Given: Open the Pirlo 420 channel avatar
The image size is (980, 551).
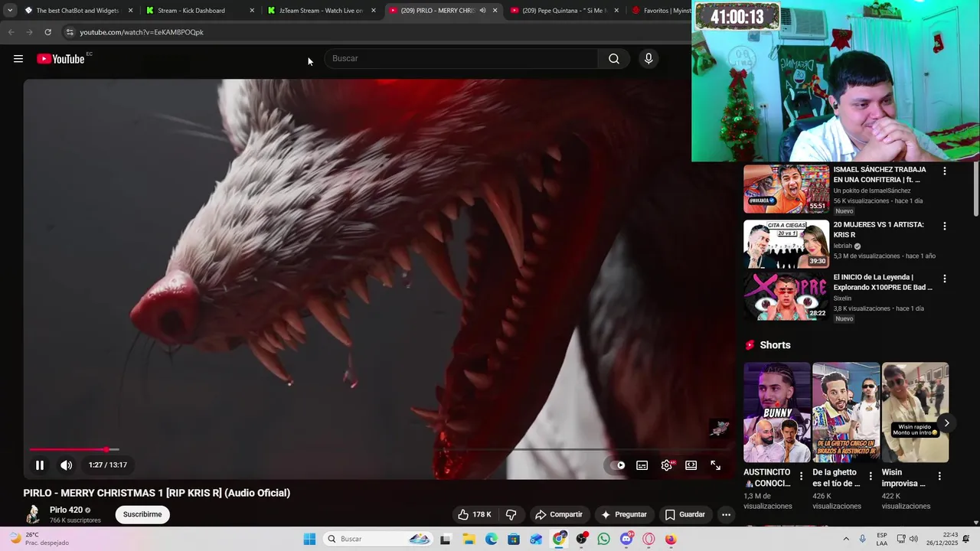Looking at the screenshot, I should pos(33,514).
